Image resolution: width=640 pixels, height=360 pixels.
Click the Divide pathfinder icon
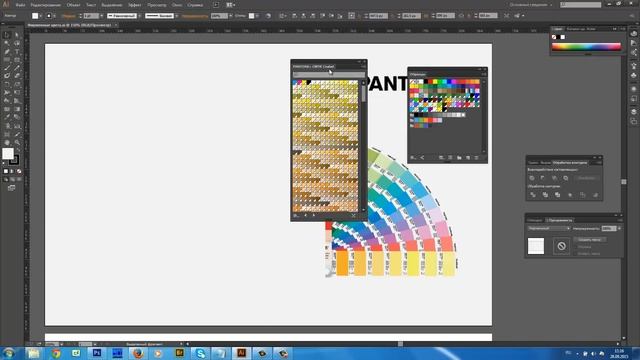pyautogui.click(x=533, y=195)
